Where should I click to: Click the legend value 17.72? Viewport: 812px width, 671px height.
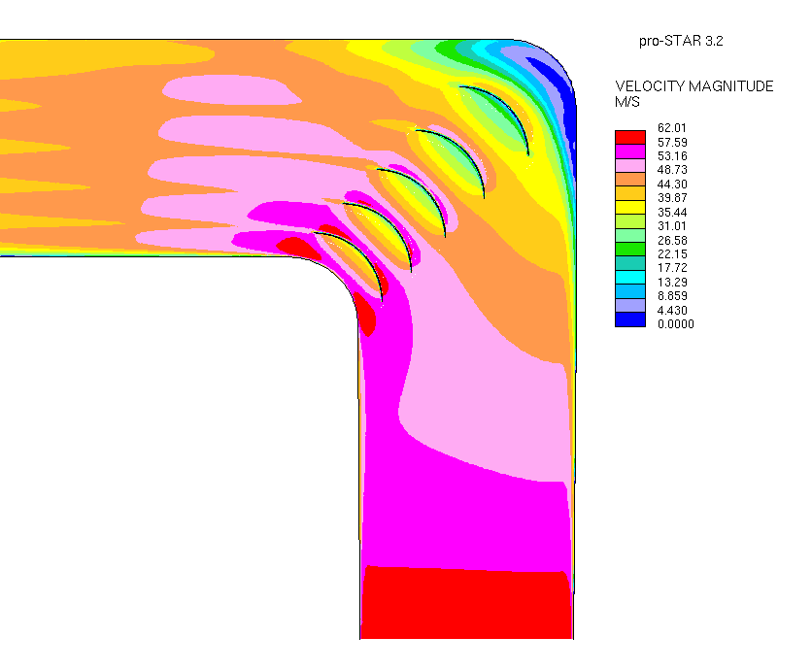672,268
